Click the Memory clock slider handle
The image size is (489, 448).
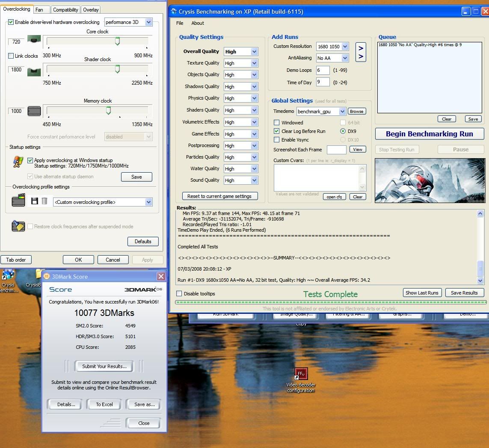[109, 111]
